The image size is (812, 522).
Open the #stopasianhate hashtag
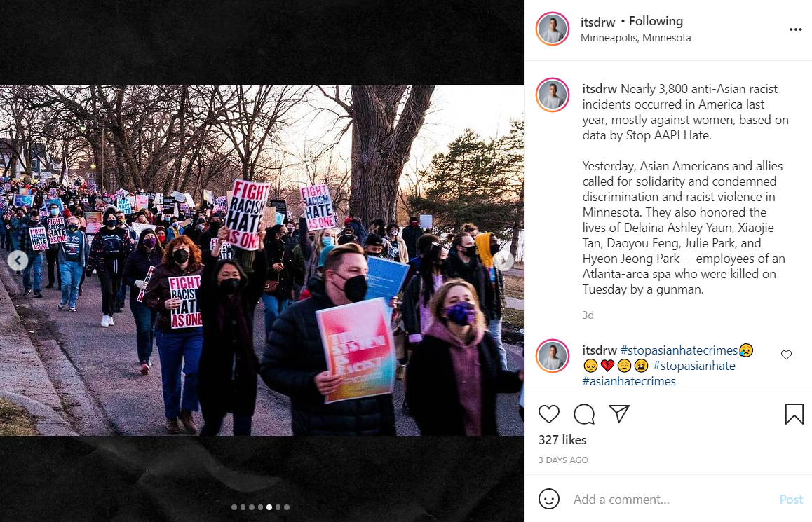694,366
